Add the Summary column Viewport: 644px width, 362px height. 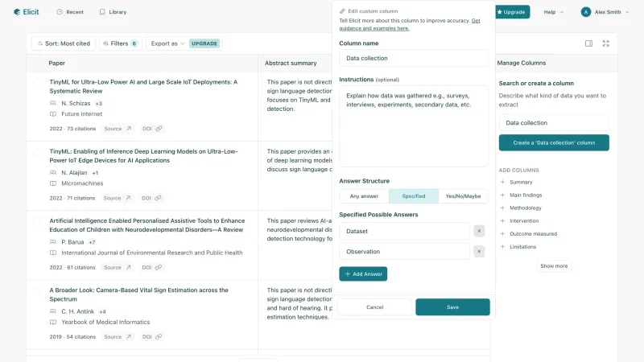point(516,183)
